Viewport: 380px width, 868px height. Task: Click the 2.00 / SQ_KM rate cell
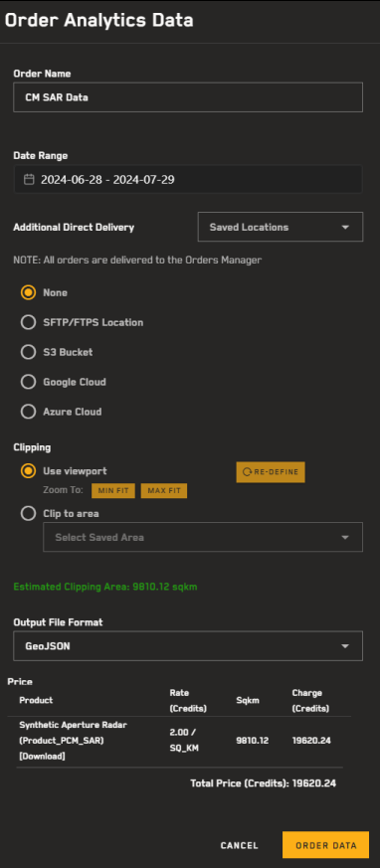(185, 740)
